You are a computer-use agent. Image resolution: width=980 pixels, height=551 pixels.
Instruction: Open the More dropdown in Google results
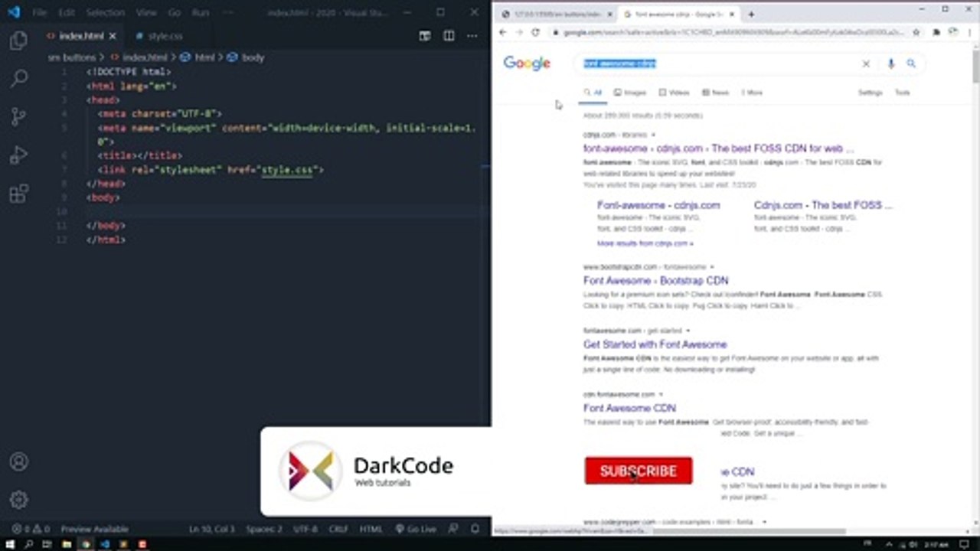point(752,93)
